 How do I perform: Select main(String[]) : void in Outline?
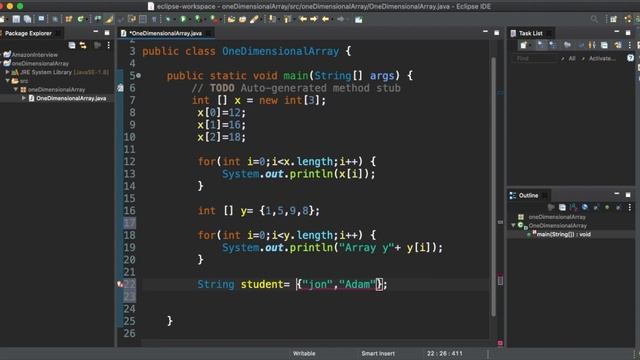click(x=563, y=234)
